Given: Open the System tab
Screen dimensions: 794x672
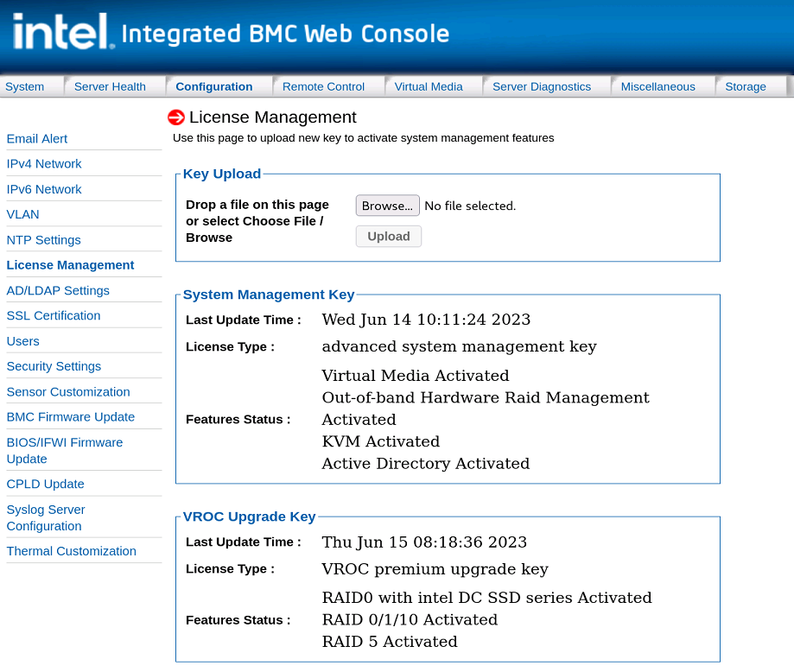Looking at the screenshot, I should pos(25,86).
